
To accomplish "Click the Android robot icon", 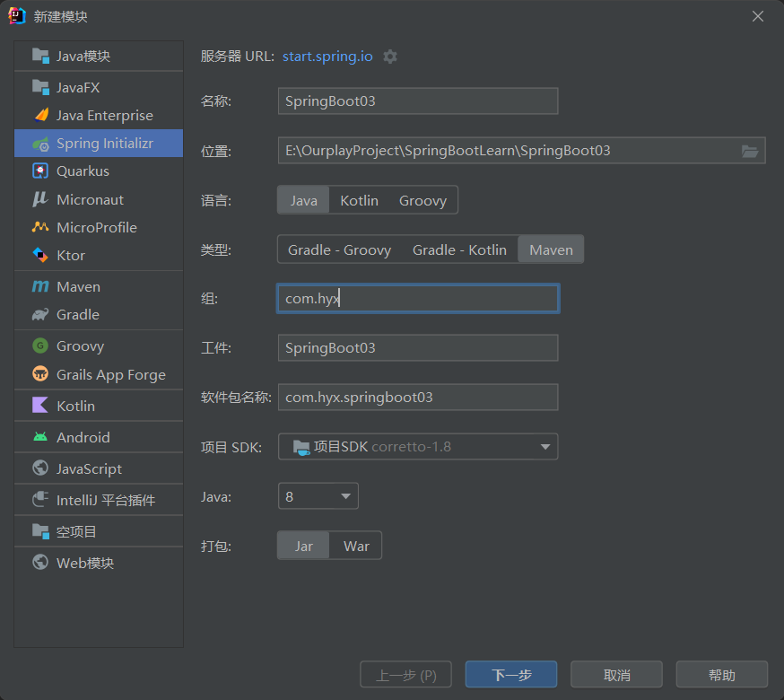I will click(x=40, y=437).
